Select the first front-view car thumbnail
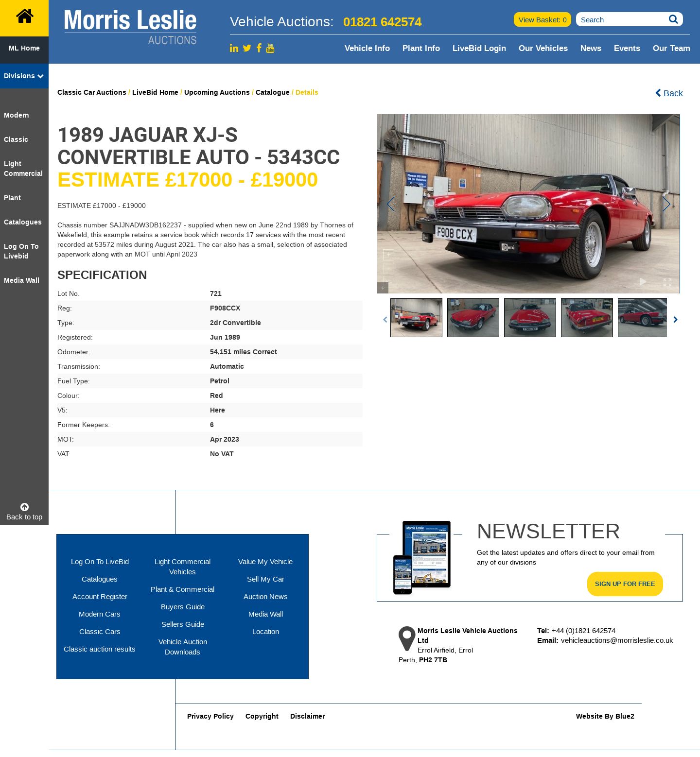The image size is (700, 757). (x=416, y=318)
